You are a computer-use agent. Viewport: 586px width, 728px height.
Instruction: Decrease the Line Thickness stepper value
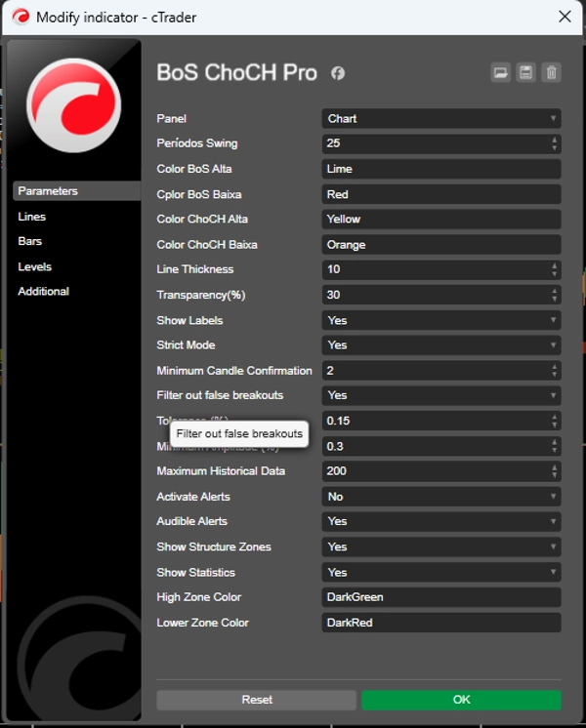(x=555, y=273)
